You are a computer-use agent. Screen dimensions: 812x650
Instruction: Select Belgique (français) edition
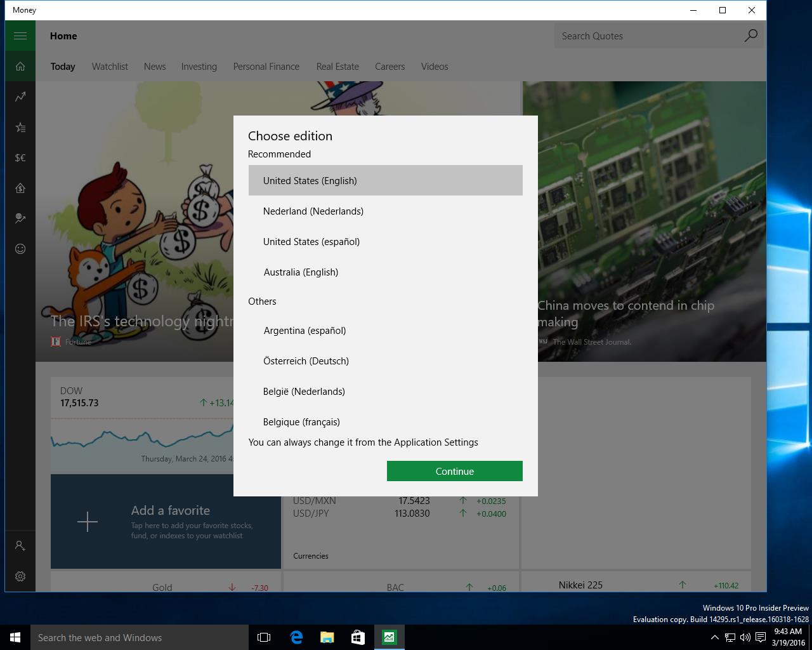386,420
